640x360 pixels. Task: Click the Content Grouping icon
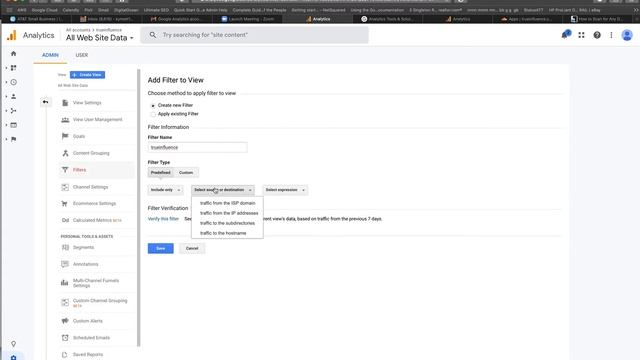65,153
